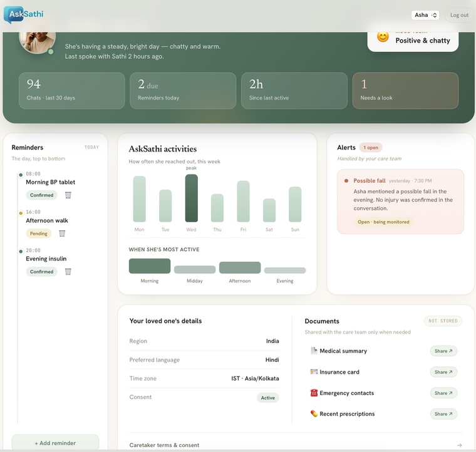Delete the Evening insulin reminder
Screen dimensions: 476x452
pos(68,272)
